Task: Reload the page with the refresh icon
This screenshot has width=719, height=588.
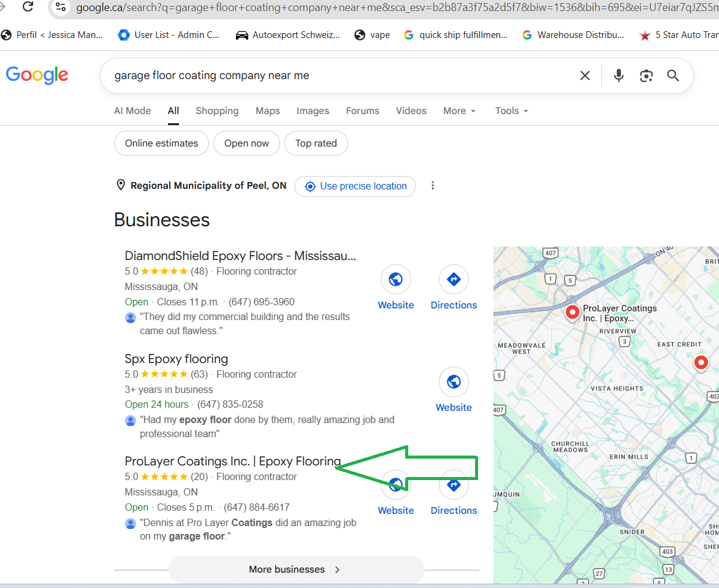Action: [28, 6]
